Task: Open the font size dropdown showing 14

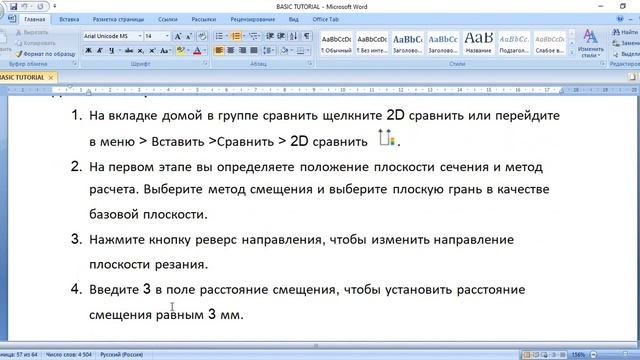Action: coord(167,36)
